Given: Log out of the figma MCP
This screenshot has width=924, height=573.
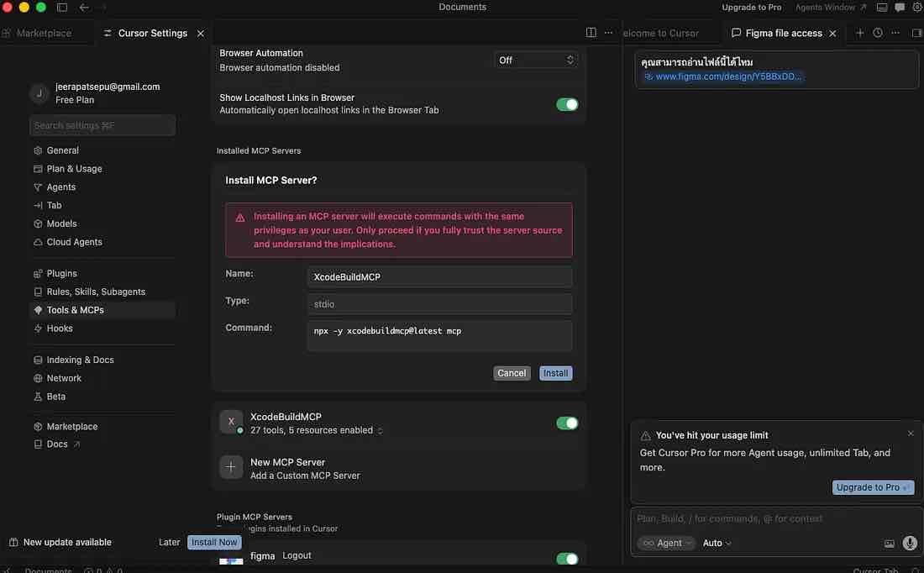Looking at the screenshot, I should tap(297, 555).
